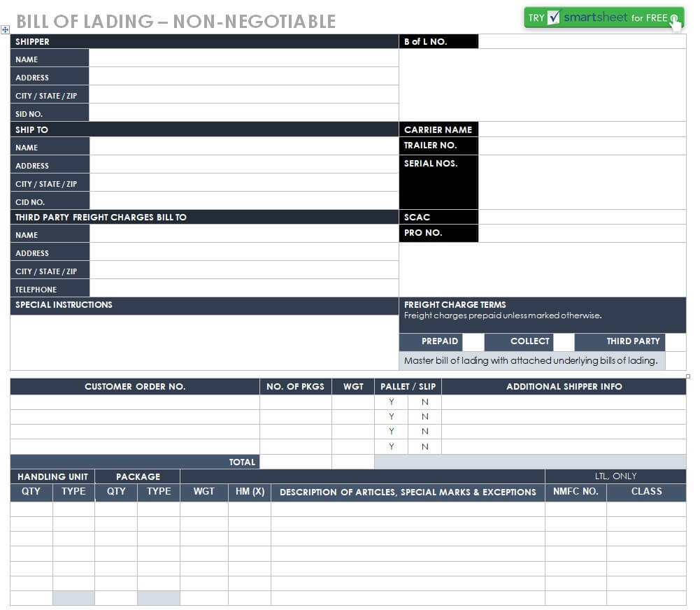This screenshot has height=610, width=700.
Task: Click the table move handle icon
Action: [6, 30]
